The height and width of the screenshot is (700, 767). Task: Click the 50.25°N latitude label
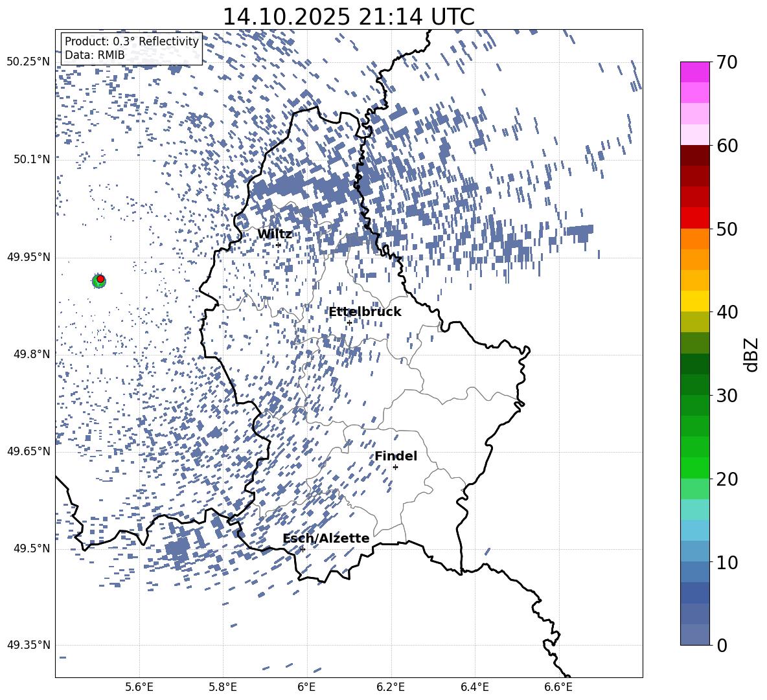[x=29, y=62]
